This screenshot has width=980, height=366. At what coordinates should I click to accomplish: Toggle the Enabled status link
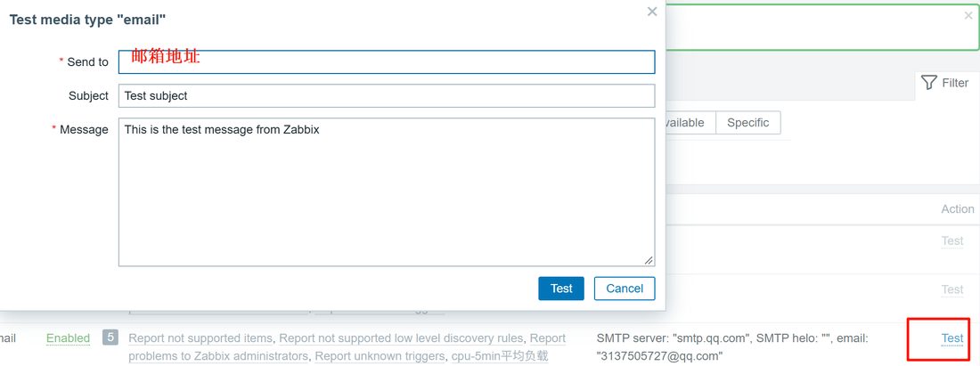click(68, 338)
